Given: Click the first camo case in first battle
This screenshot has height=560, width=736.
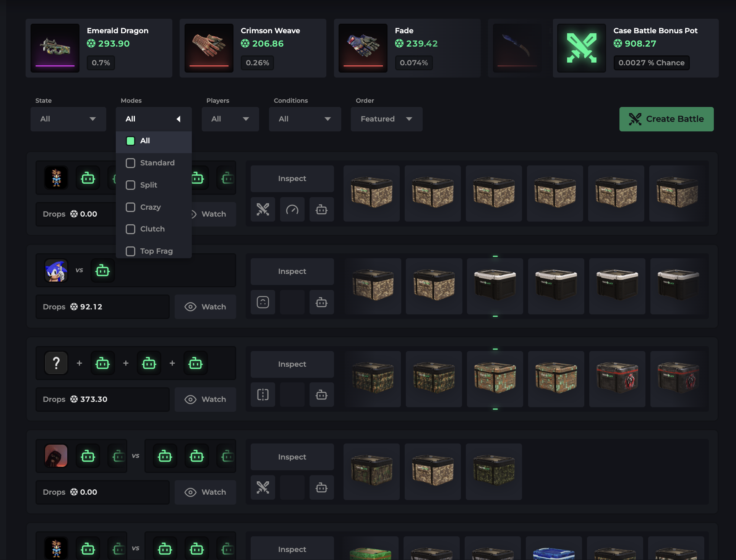Looking at the screenshot, I should coord(371,193).
